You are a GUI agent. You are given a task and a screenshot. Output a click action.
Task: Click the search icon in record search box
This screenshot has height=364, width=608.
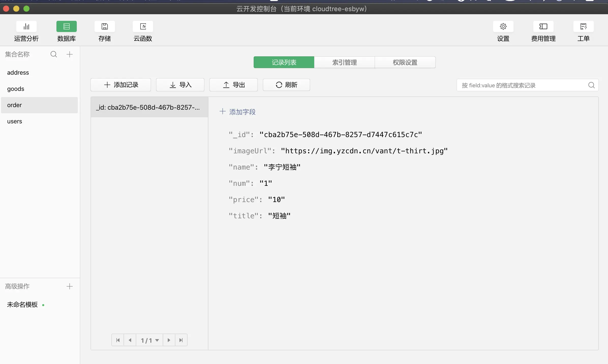591,85
